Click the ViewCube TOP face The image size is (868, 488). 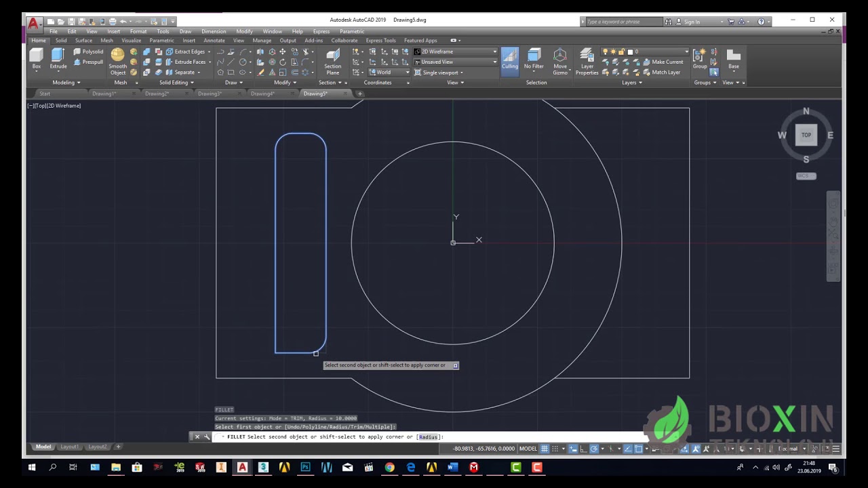click(x=806, y=135)
